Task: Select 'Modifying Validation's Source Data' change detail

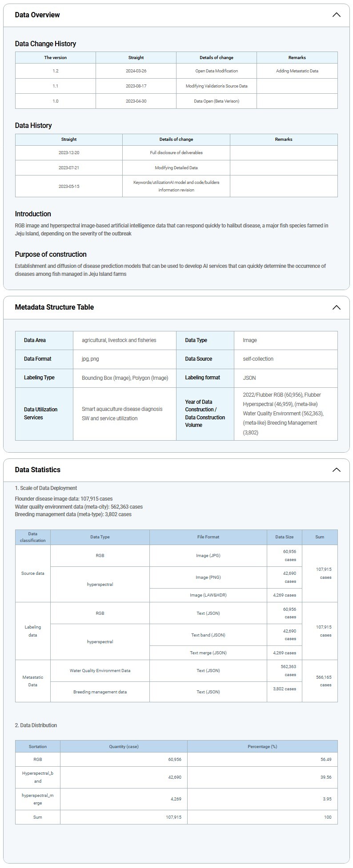Action: point(217,86)
